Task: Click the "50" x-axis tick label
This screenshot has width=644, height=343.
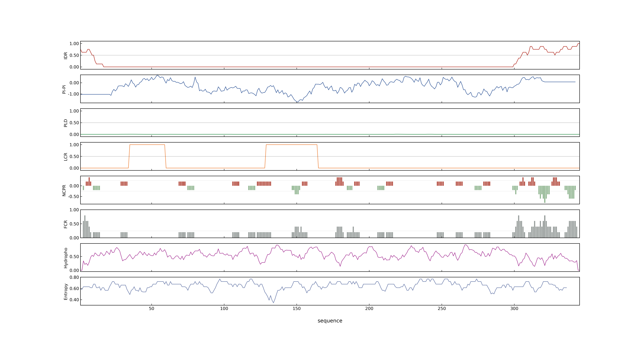Action: 151,309
